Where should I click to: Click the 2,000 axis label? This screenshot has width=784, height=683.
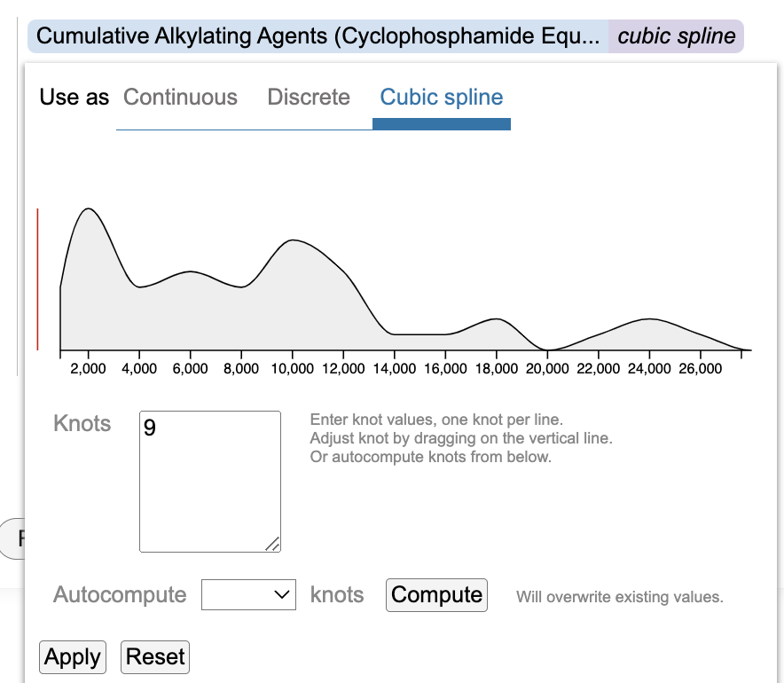point(89,369)
